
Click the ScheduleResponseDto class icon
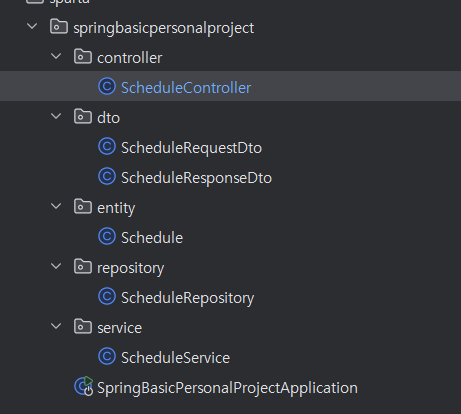pos(107,177)
